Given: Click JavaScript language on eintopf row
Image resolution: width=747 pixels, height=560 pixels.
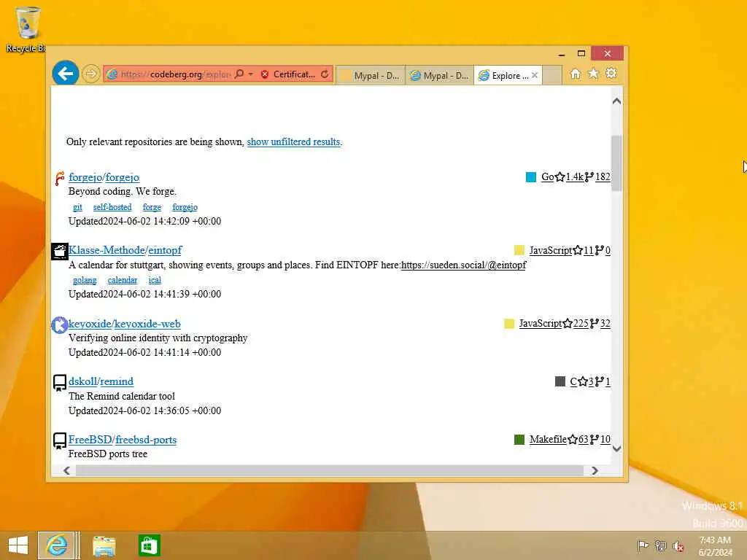Looking at the screenshot, I should click(x=551, y=250).
